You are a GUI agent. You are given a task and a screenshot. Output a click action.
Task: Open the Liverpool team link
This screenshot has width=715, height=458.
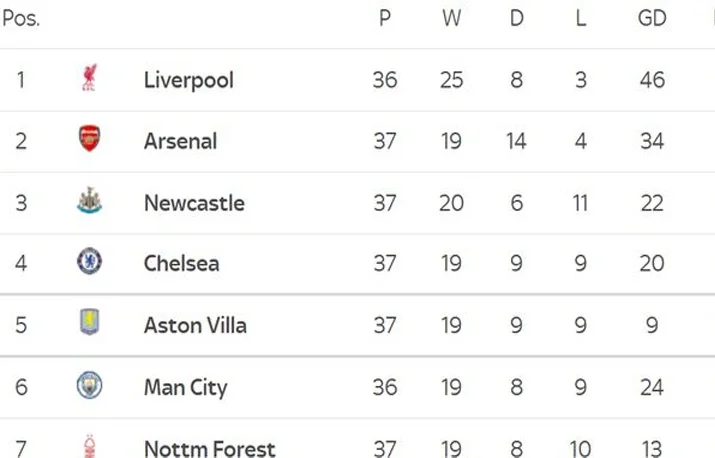189,80
